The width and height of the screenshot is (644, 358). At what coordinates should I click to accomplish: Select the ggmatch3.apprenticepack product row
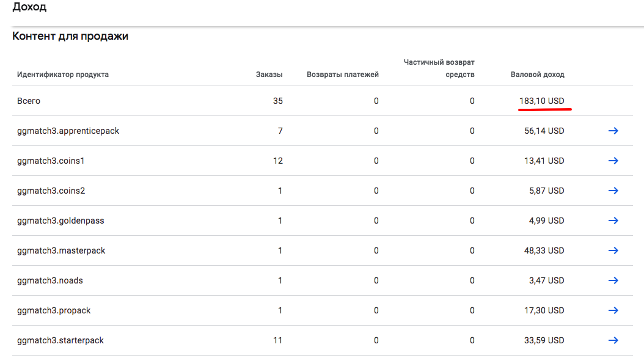(323, 131)
